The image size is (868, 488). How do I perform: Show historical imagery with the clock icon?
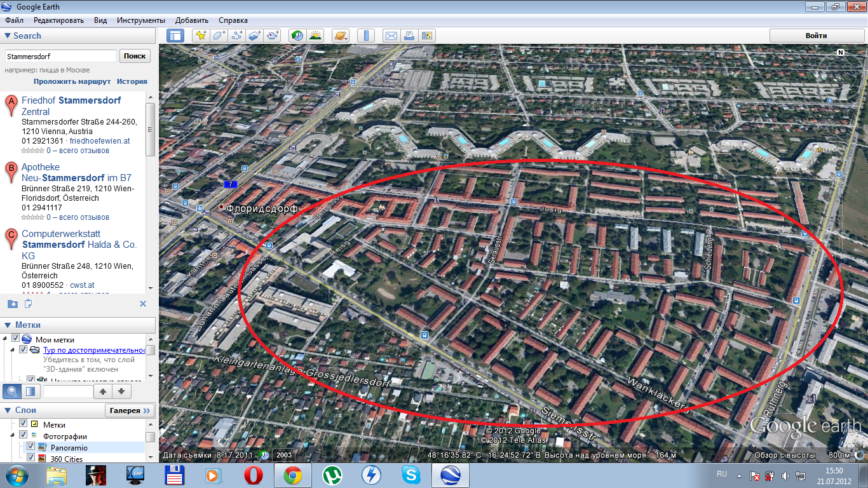(297, 36)
